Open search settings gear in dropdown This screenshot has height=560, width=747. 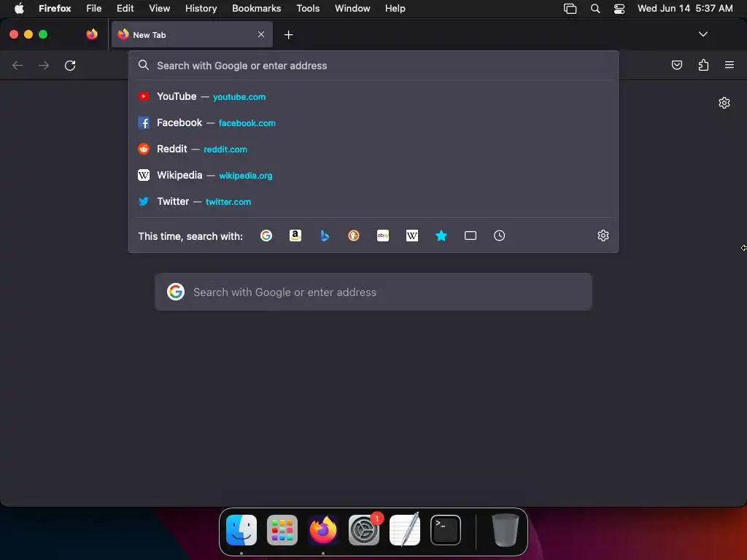pos(603,236)
